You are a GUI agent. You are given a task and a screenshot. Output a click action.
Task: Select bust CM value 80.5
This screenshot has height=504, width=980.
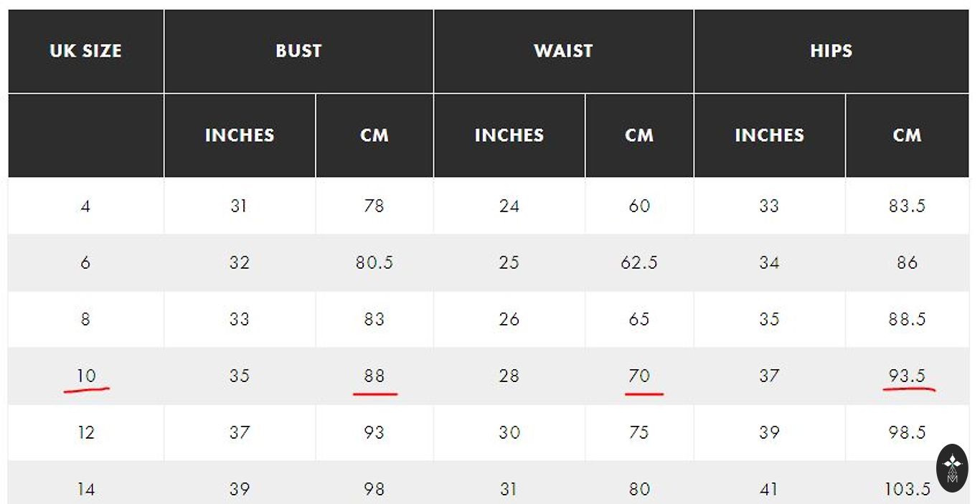[374, 262]
